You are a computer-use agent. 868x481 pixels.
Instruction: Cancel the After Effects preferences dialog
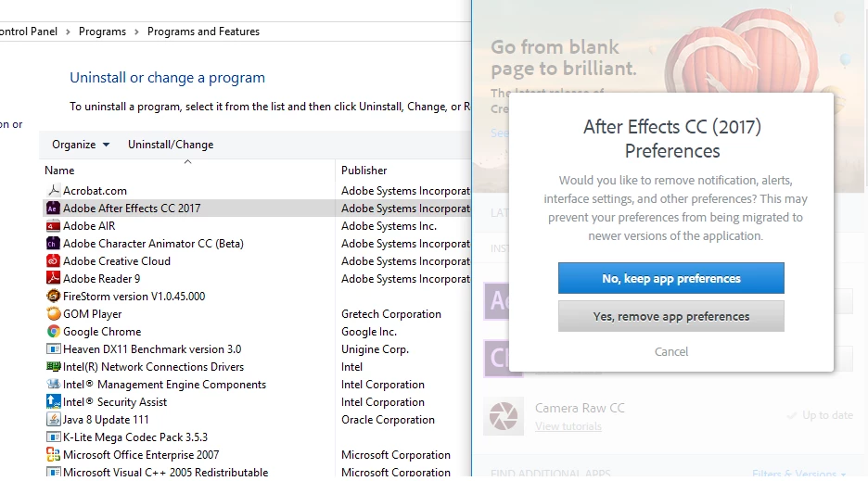[x=670, y=351]
